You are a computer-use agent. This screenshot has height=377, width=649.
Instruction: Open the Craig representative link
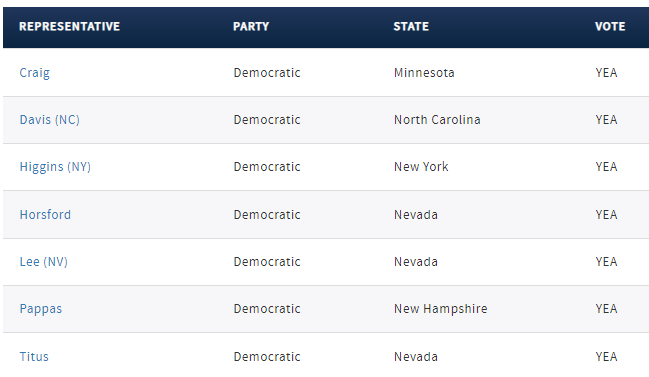(34, 73)
